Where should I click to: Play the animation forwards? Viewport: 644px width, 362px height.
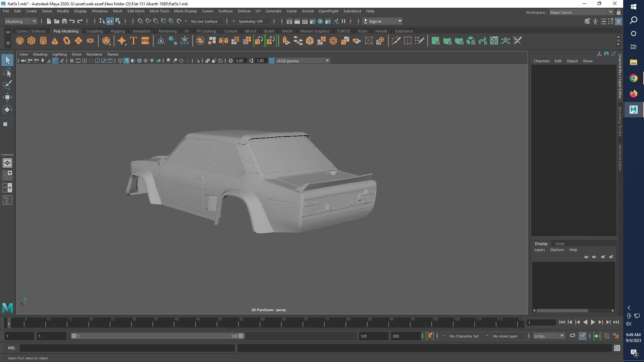pos(593,322)
